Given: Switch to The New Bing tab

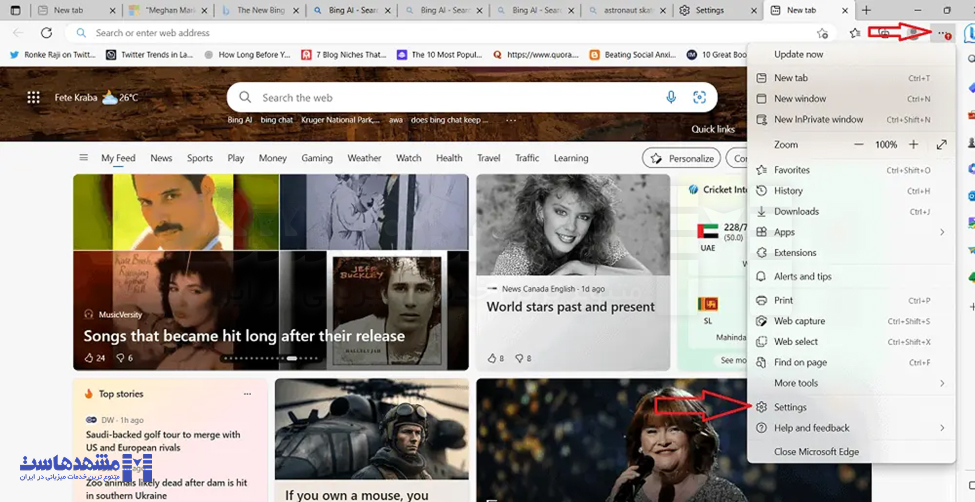Looking at the screenshot, I should coord(258,10).
